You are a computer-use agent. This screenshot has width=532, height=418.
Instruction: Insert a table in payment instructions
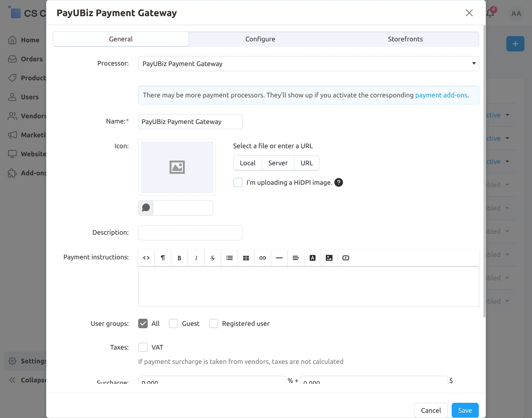pyautogui.click(x=246, y=258)
